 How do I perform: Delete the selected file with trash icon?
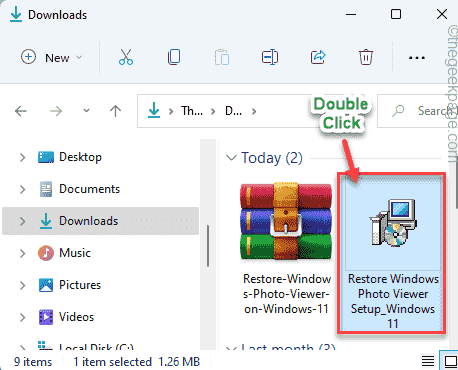[x=366, y=57]
